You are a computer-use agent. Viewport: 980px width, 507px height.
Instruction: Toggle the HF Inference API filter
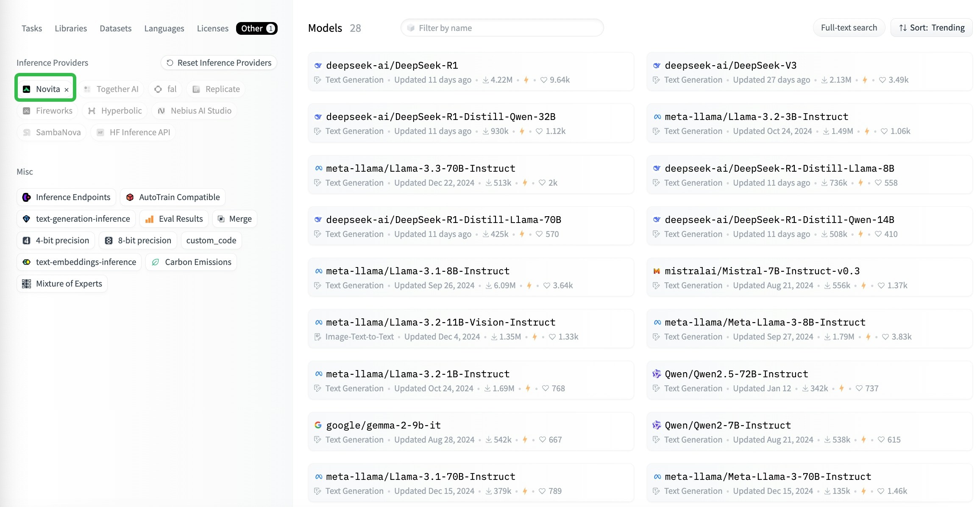[133, 132]
